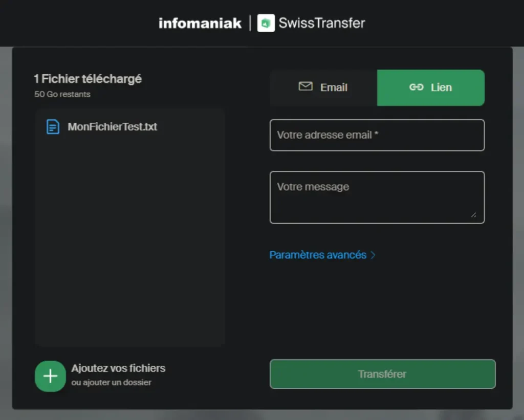Click the chain link icon on the Lien tab
Screen dimensions: 524x420
coord(416,87)
